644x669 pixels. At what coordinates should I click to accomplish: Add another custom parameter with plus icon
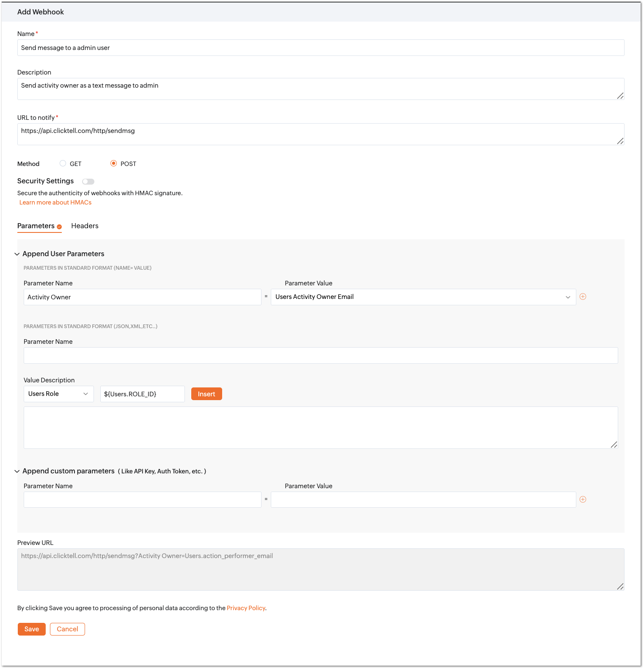[x=583, y=500]
